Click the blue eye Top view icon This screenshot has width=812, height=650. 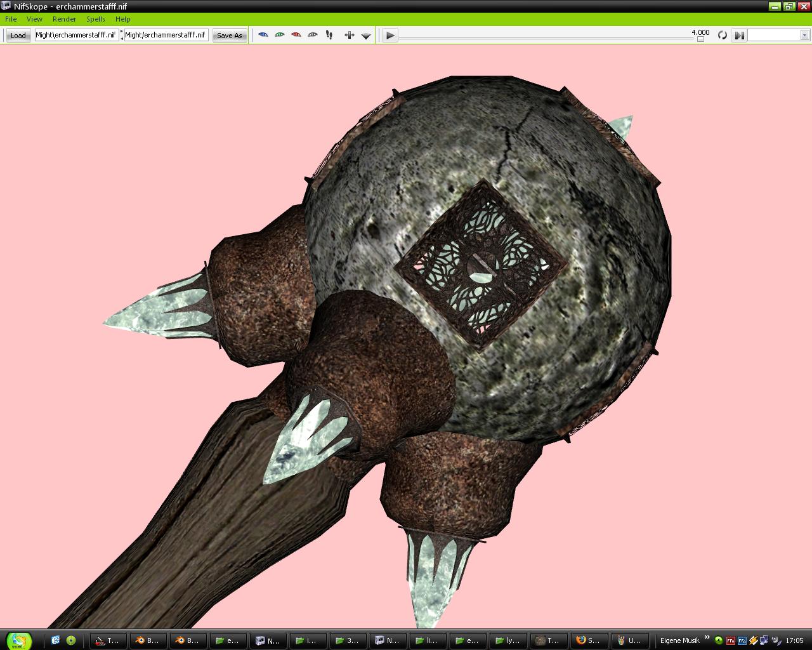[263, 35]
